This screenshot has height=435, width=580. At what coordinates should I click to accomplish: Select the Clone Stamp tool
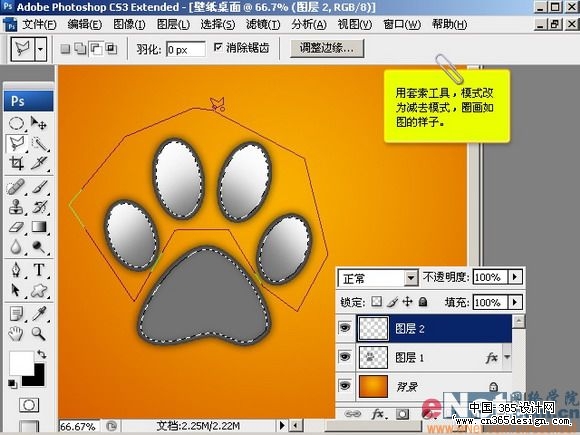(16, 207)
